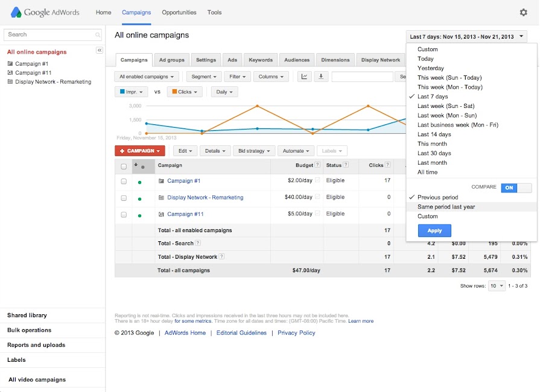Select Last 14 days from date menu
This screenshot has width=540, height=392.
[x=434, y=134]
